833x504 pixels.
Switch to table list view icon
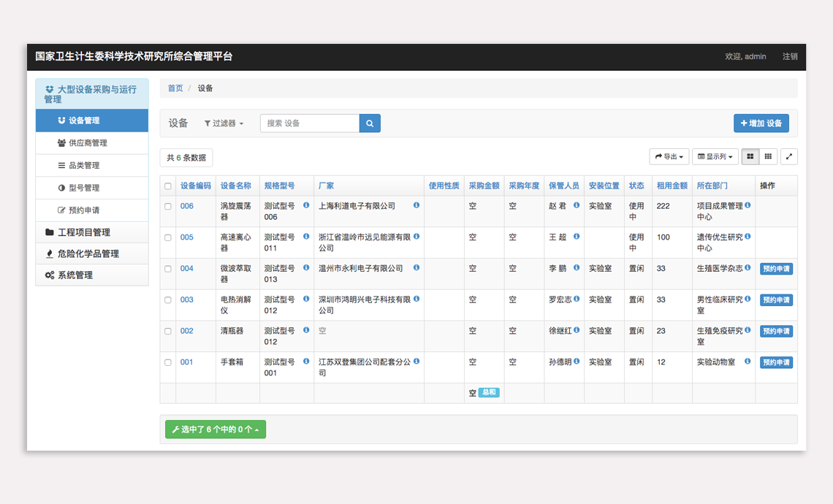[750, 156]
